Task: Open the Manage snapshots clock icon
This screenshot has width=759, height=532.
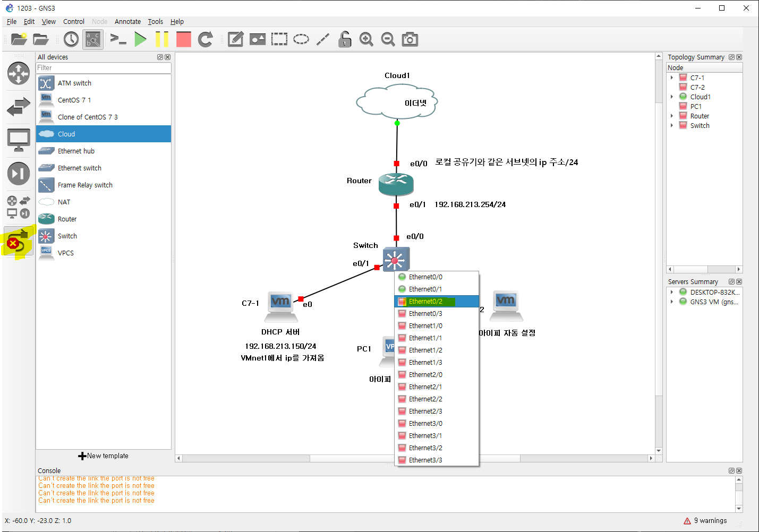Action: (x=71, y=39)
